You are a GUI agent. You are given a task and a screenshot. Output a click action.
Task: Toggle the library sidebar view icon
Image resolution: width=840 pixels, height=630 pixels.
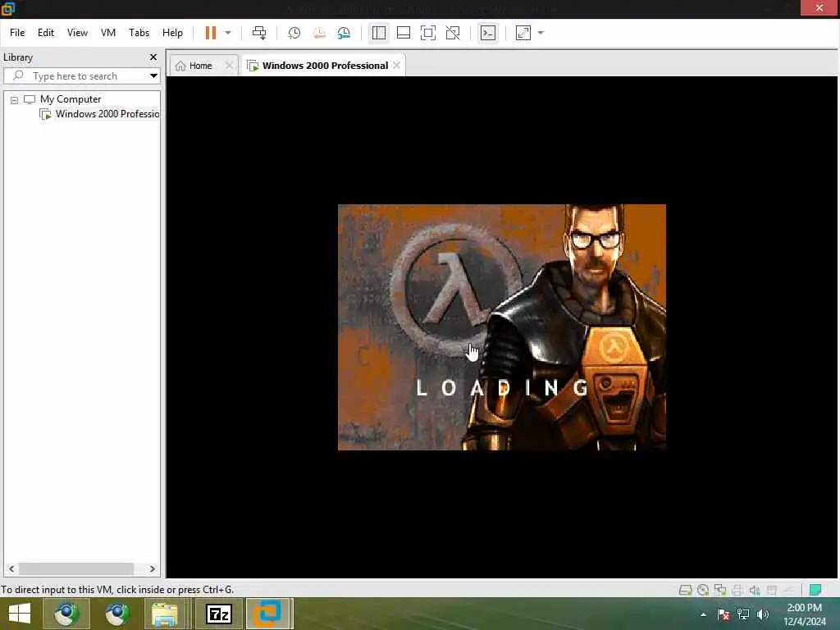(379, 33)
